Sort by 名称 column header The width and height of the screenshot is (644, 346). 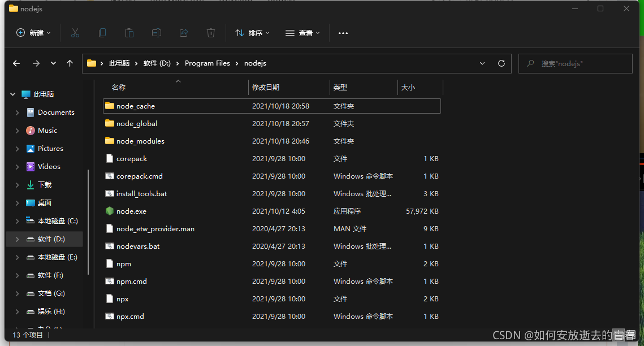[x=119, y=88]
